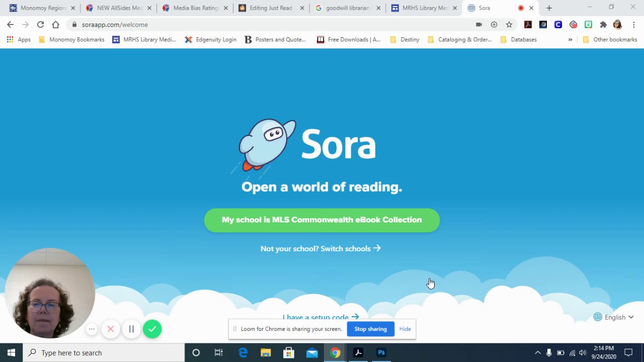The width and height of the screenshot is (644, 362).
Task: Click the Loom webcam bubble
Action: click(50, 293)
